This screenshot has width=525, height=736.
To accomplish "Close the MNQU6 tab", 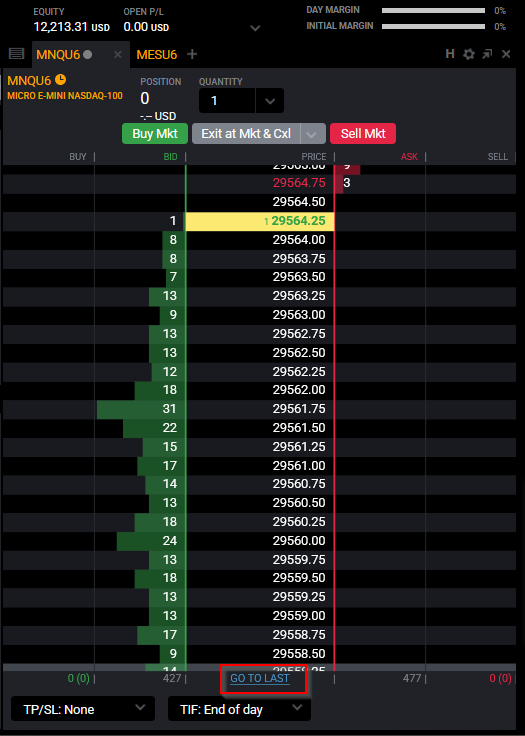I will coord(118,55).
